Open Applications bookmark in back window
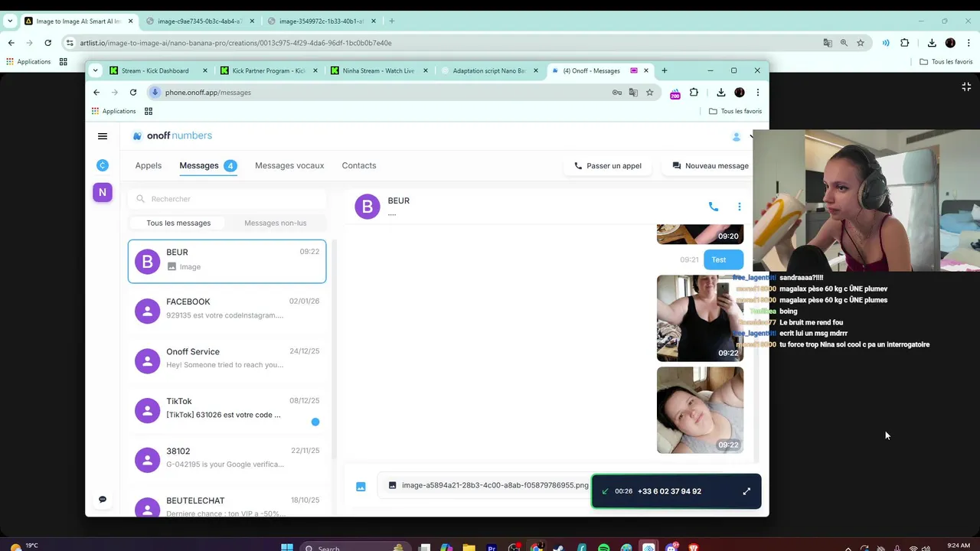The width and height of the screenshot is (980, 551). click(x=29, y=62)
